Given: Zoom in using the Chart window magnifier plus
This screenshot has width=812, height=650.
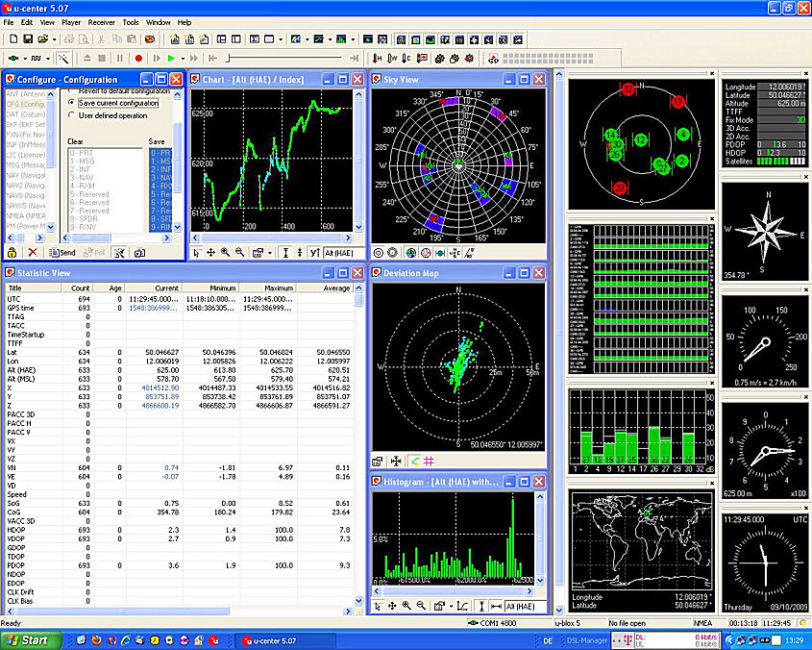Looking at the screenshot, I should tap(225, 253).
